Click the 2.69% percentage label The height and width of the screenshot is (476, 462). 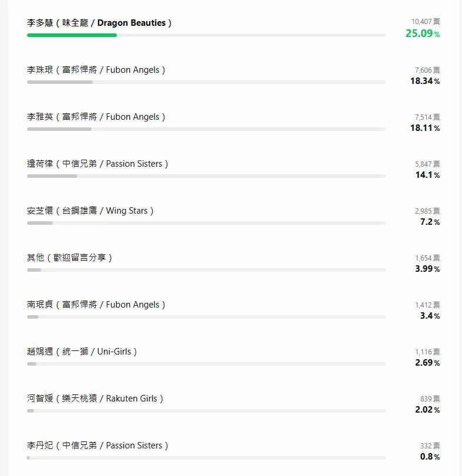coord(427,363)
